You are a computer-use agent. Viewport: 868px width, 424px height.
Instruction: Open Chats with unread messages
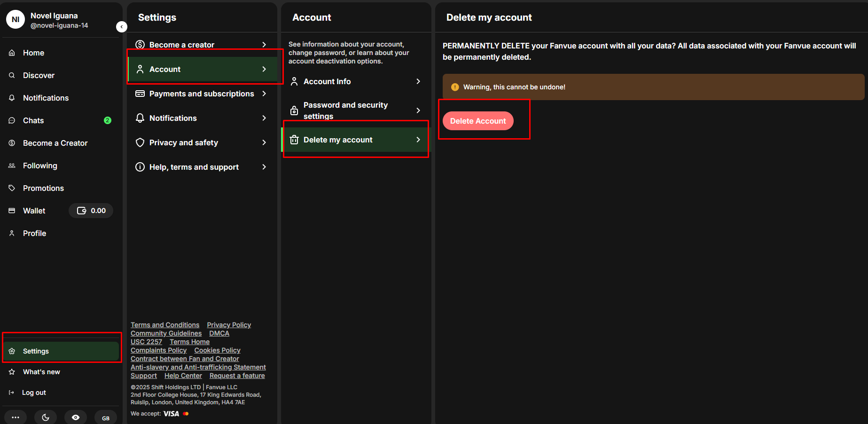33,120
